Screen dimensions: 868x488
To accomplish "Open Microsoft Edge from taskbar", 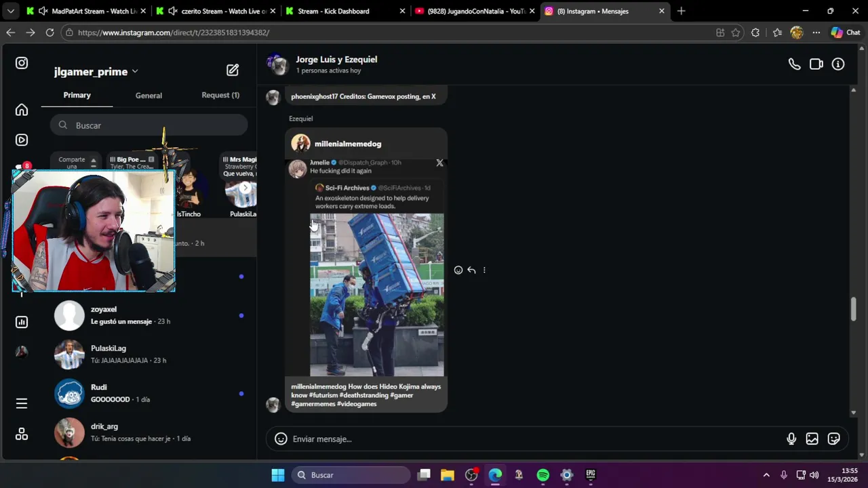I will pyautogui.click(x=495, y=475).
